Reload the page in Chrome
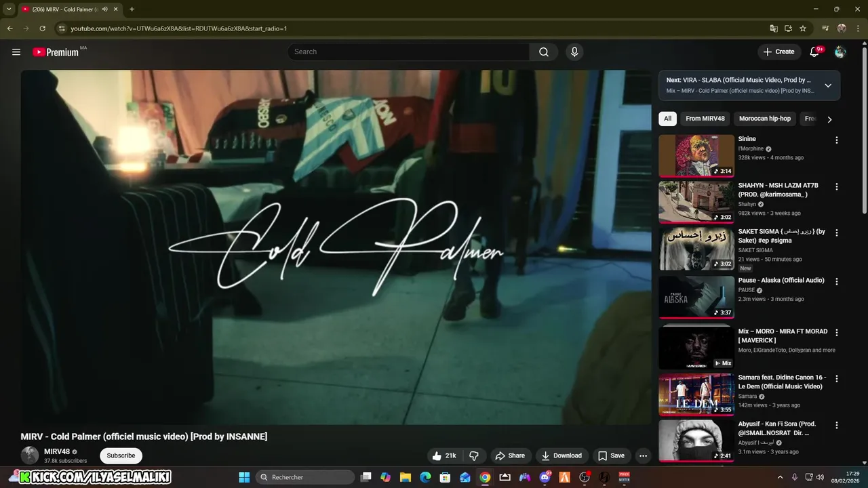 tap(42, 28)
